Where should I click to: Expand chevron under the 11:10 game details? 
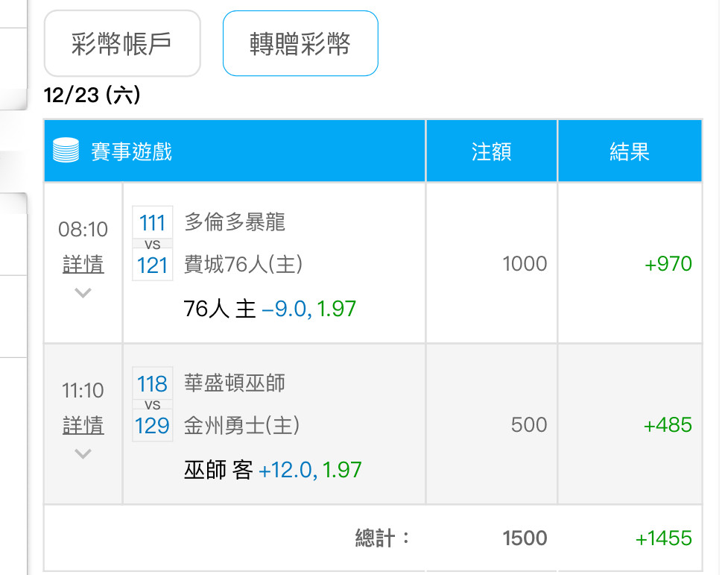[x=83, y=453]
